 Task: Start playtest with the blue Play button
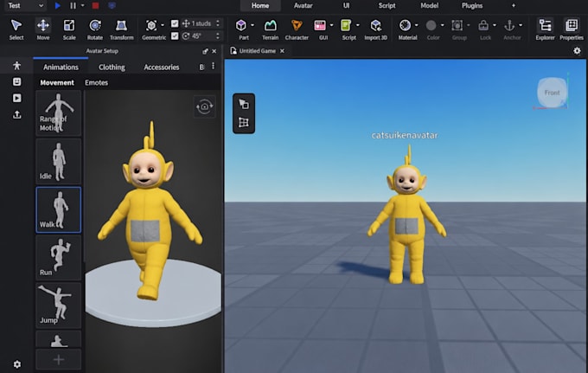[57, 6]
